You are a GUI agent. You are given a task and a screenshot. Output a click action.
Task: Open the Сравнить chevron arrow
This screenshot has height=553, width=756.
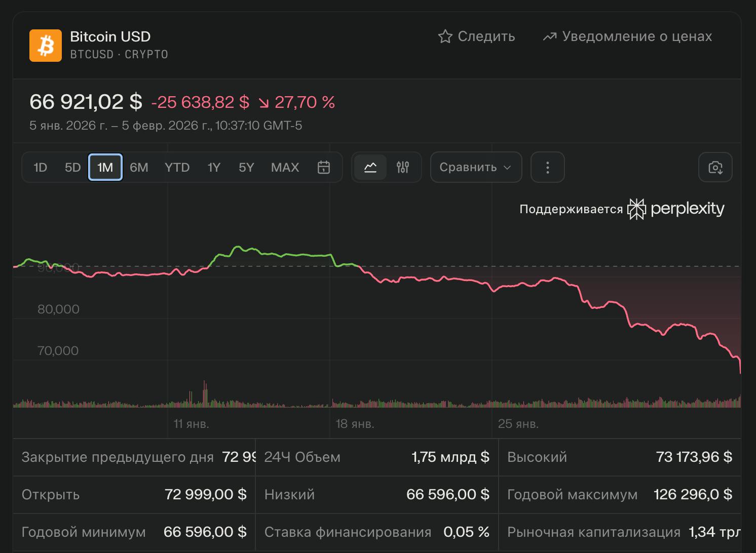click(507, 167)
